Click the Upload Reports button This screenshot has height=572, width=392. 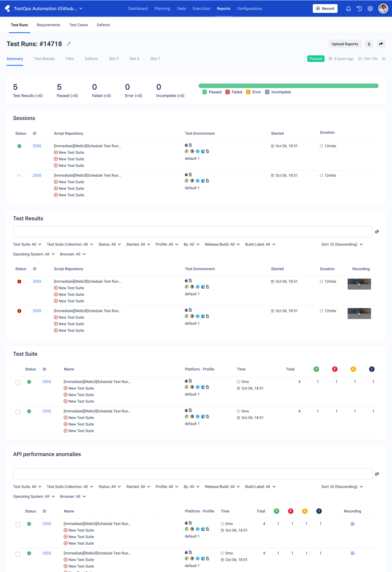[345, 44]
